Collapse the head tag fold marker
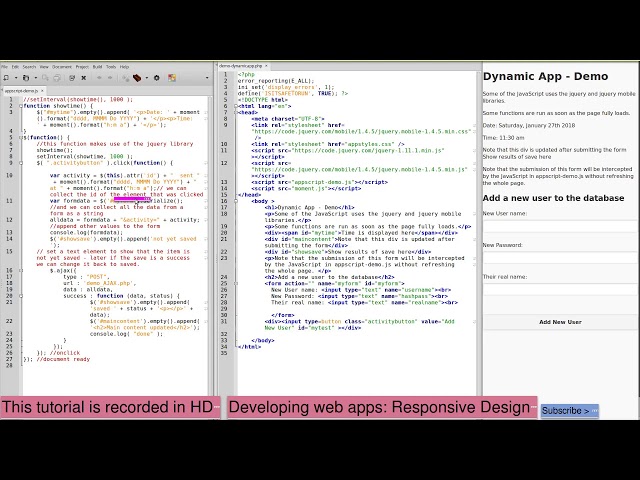640x480 pixels. click(236, 112)
